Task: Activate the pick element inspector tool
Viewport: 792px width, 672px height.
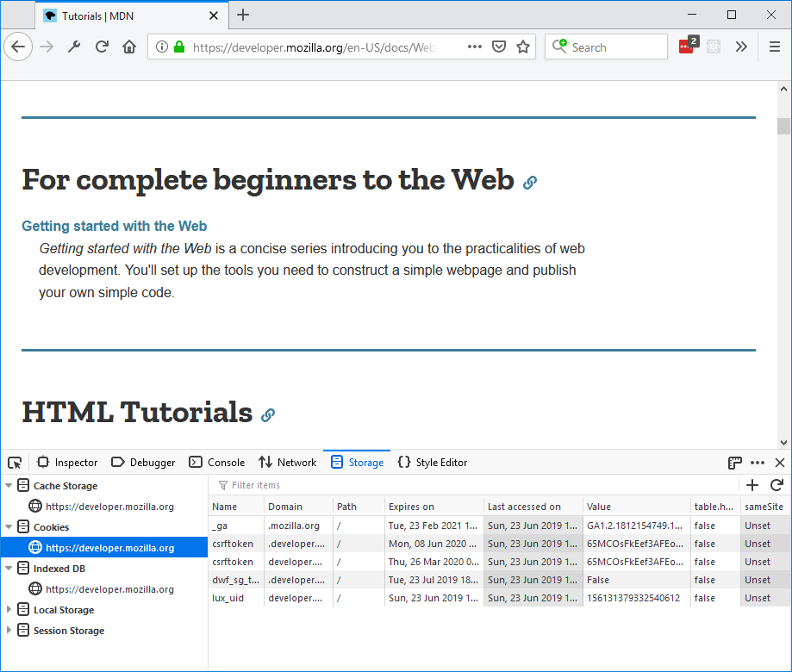Action: (14, 462)
